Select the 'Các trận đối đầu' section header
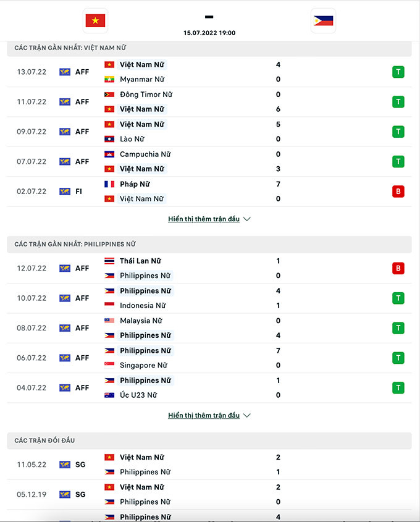The image size is (420, 522). 44,440
